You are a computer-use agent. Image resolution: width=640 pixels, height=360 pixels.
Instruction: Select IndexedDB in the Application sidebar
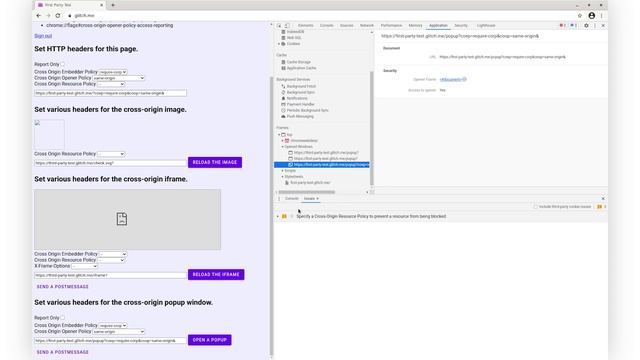[x=295, y=32]
